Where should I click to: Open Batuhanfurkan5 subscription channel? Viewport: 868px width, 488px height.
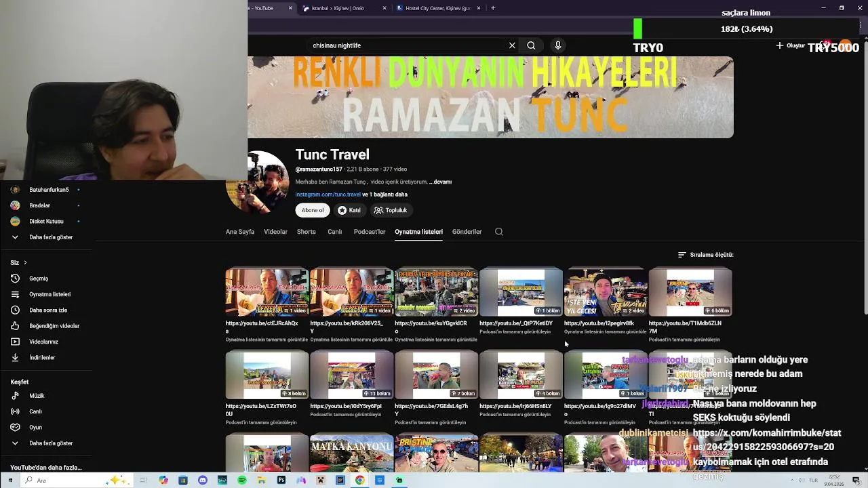[47, 190]
